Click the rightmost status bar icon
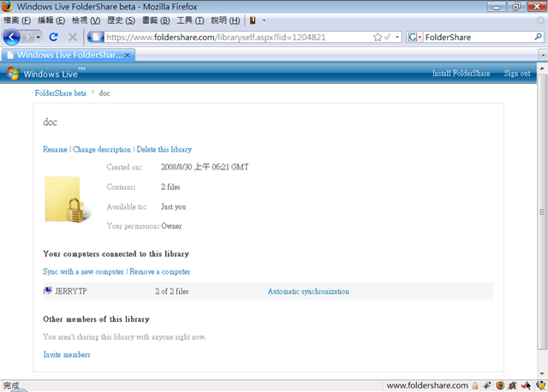548x392 pixels. pyautogui.click(x=541, y=385)
